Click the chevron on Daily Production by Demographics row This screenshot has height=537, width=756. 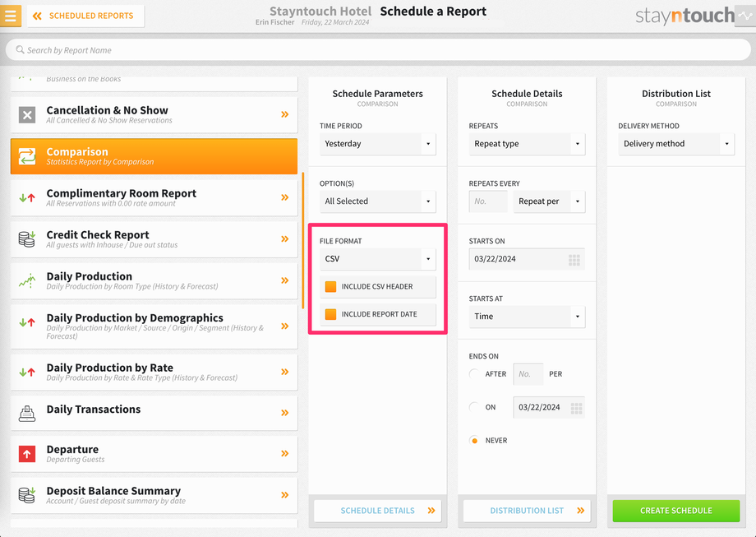click(x=285, y=326)
